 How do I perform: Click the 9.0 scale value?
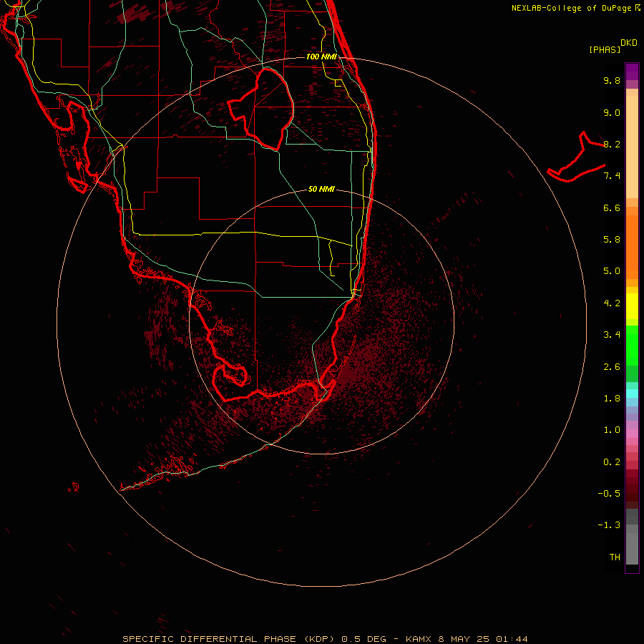click(612, 112)
